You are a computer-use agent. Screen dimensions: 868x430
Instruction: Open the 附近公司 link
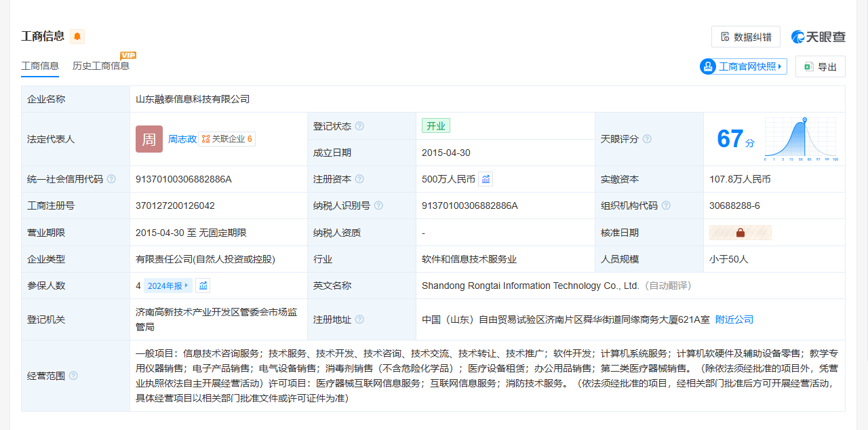coord(734,319)
